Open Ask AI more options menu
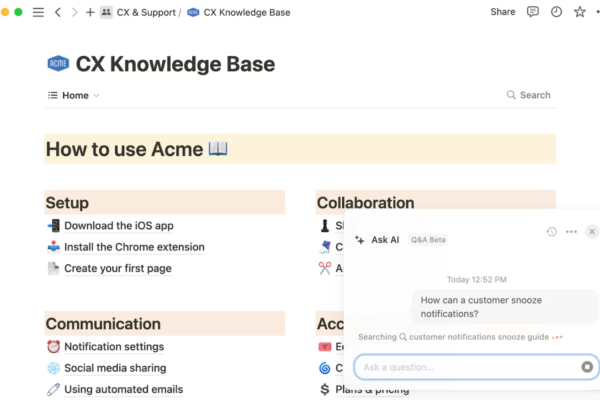 pos(571,232)
